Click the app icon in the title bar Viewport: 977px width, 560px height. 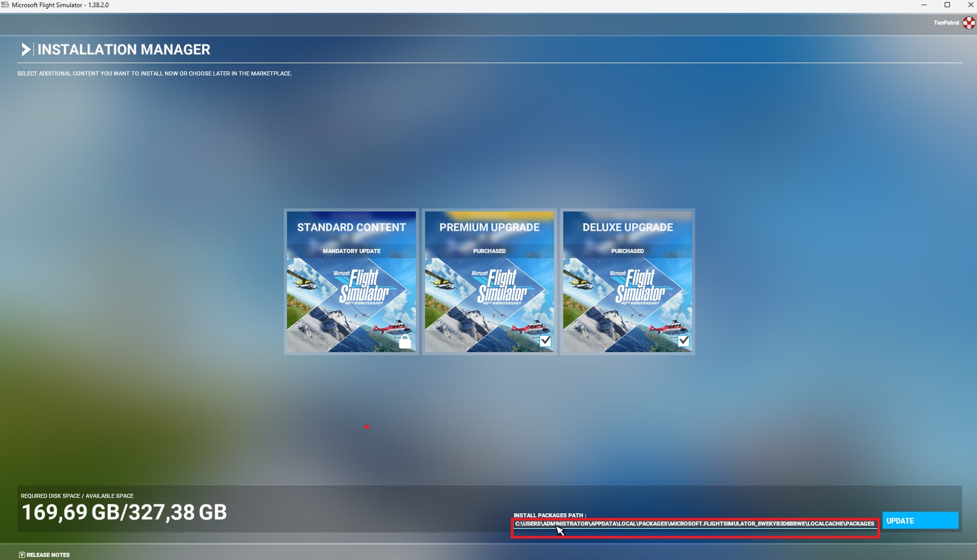pos(5,5)
